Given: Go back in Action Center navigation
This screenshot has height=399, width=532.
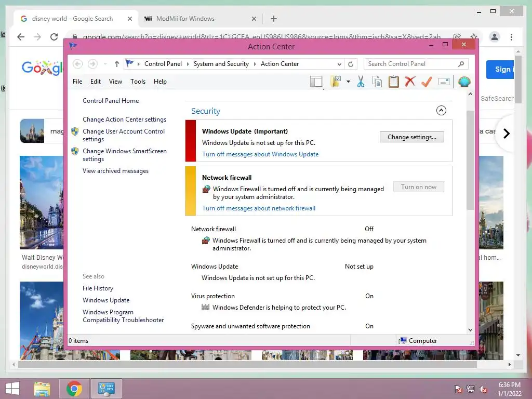Looking at the screenshot, I should [x=78, y=64].
